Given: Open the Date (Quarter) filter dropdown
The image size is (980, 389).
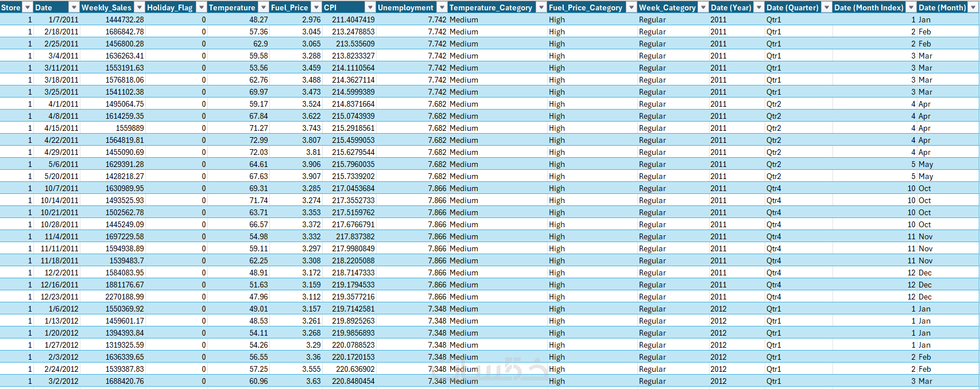Looking at the screenshot, I should (826, 7).
